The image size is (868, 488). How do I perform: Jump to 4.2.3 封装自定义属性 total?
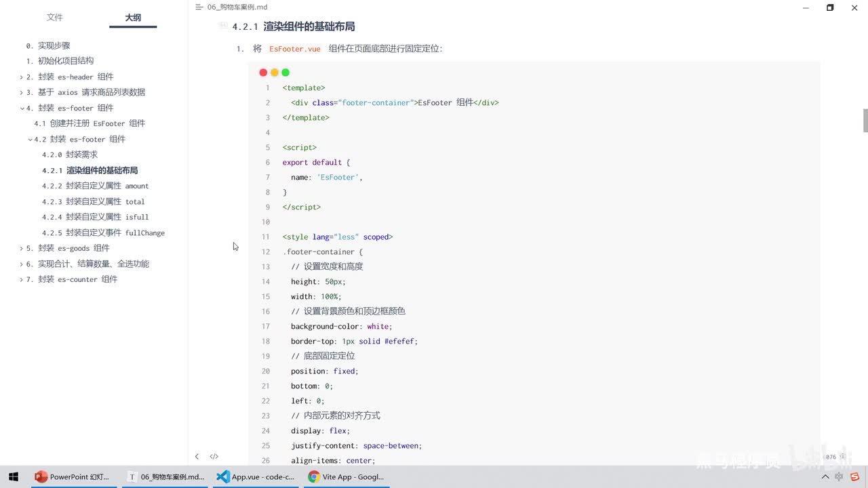[94, 201]
